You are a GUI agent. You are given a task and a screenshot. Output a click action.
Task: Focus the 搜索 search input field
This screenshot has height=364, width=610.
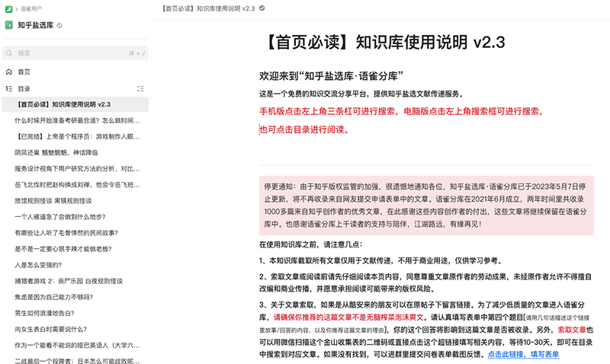(x=75, y=53)
